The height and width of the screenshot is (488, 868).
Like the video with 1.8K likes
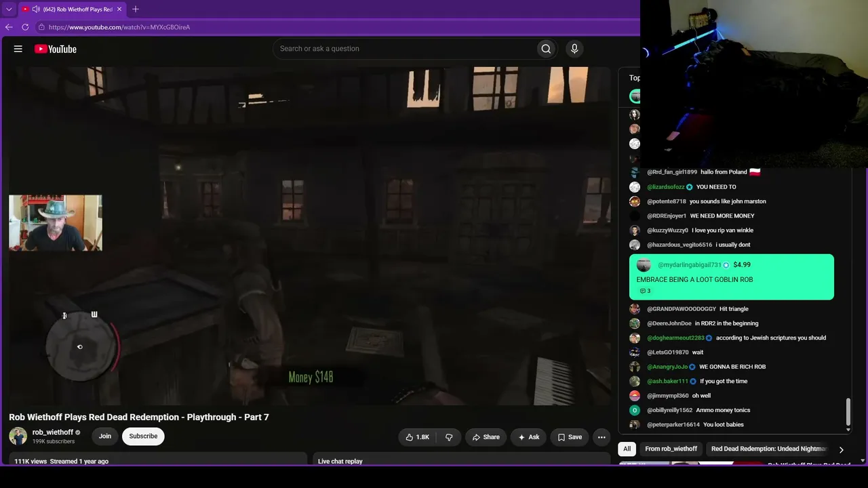click(417, 437)
